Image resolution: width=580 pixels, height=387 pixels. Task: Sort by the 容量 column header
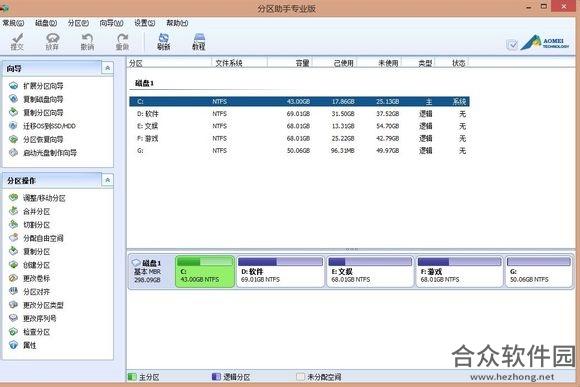coord(290,63)
